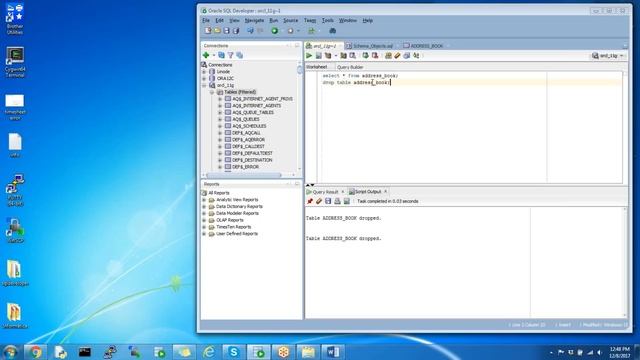Select the All Reports root node
The image size is (640, 360).
(x=219, y=193)
